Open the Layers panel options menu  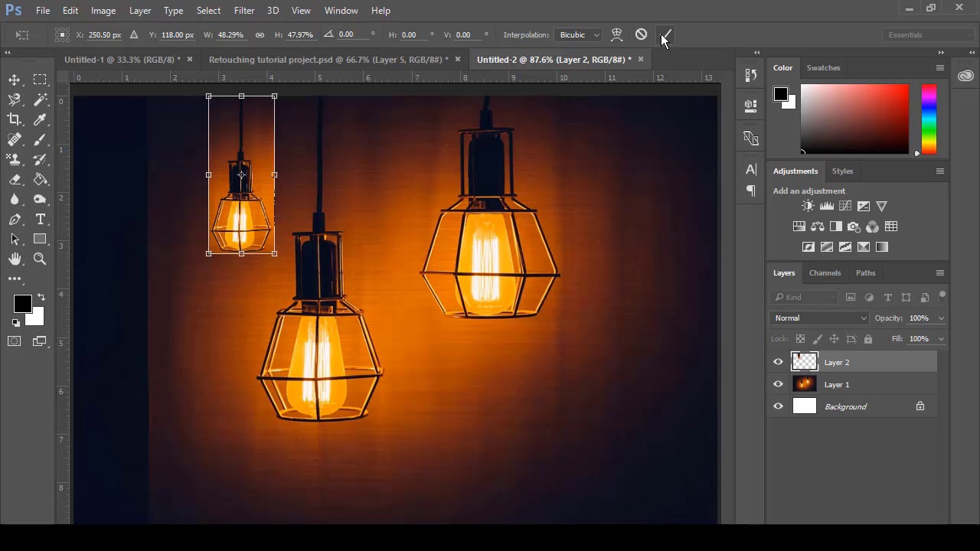click(x=939, y=272)
